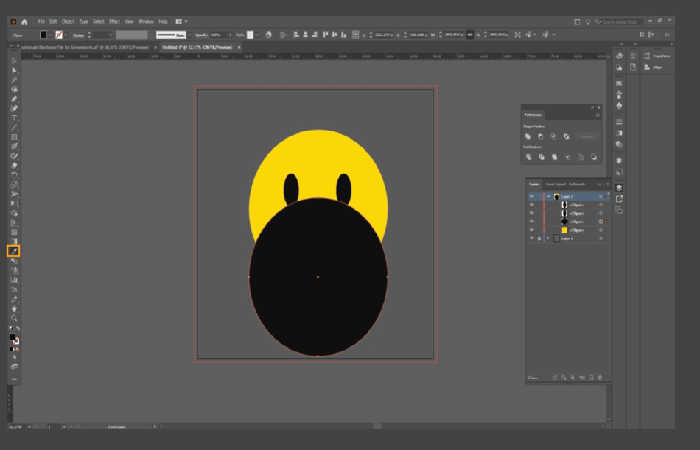This screenshot has height=450, width=700.
Task: Select the Hand tool
Action: pyautogui.click(x=14, y=309)
